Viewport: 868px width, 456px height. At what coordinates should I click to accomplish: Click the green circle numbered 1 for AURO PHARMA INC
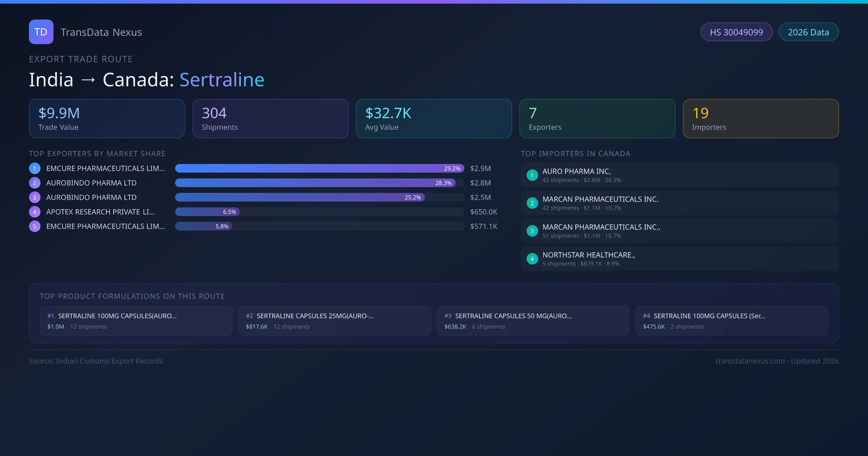click(x=532, y=175)
